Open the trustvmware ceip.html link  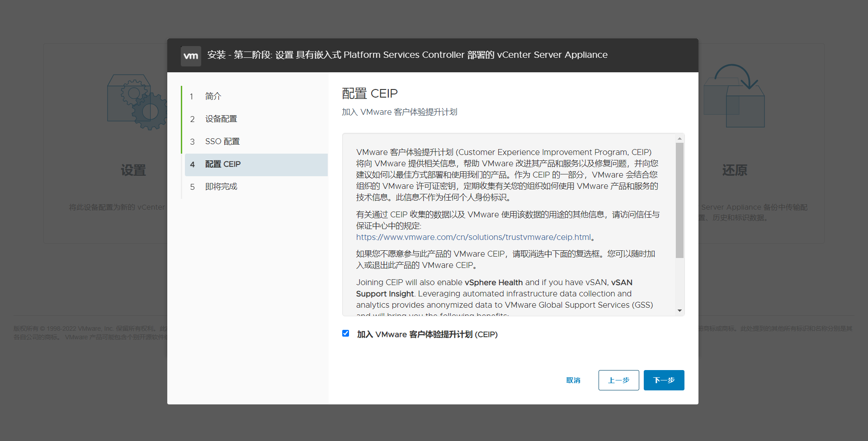point(473,237)
